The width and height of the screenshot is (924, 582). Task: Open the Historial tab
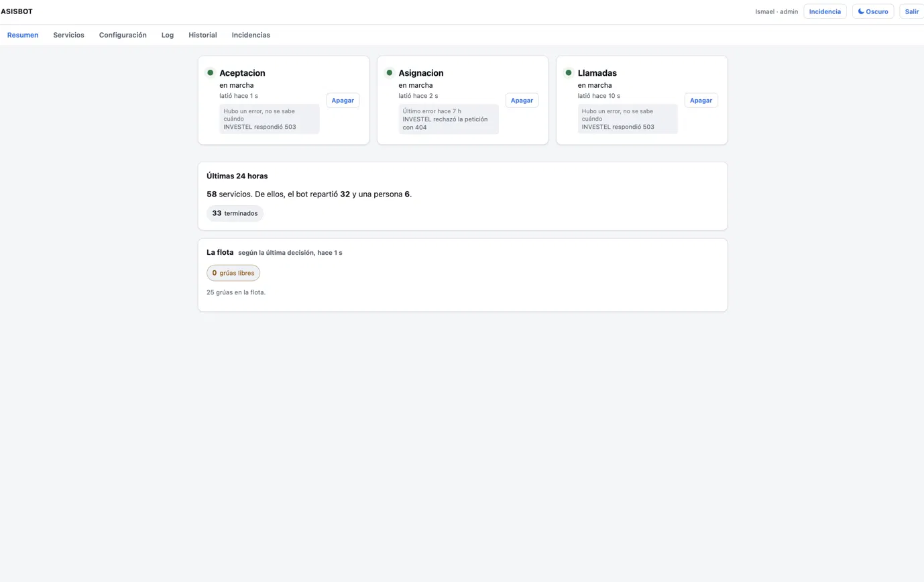(203, 35)
